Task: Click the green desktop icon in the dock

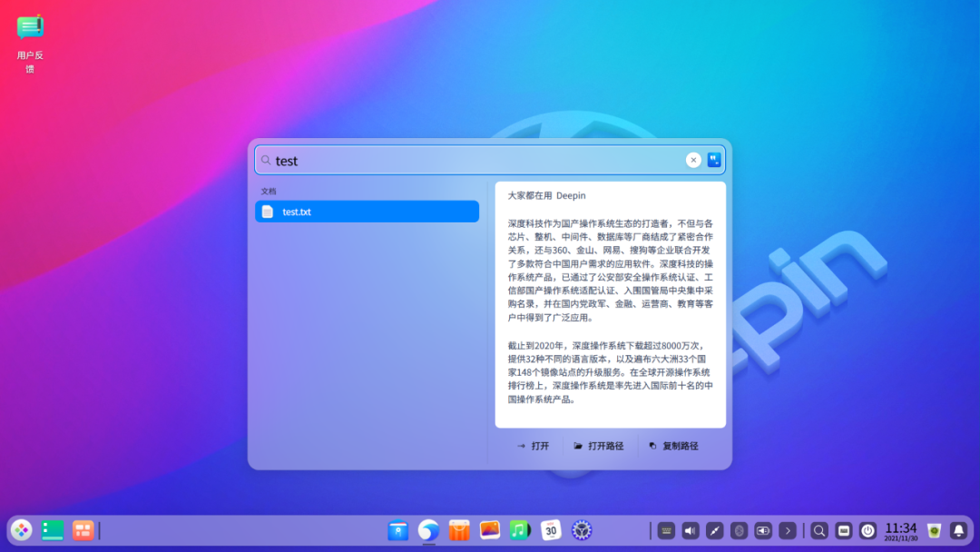Action: tap(53, 530)
